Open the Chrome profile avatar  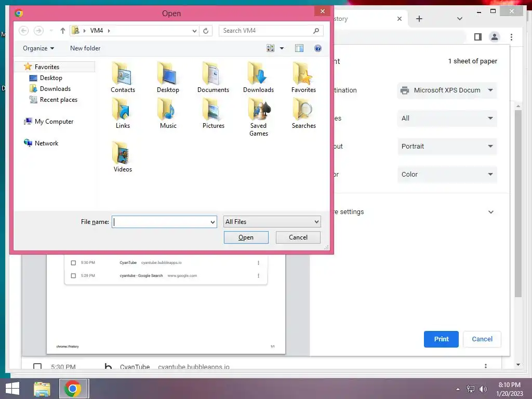click(495, 37)
